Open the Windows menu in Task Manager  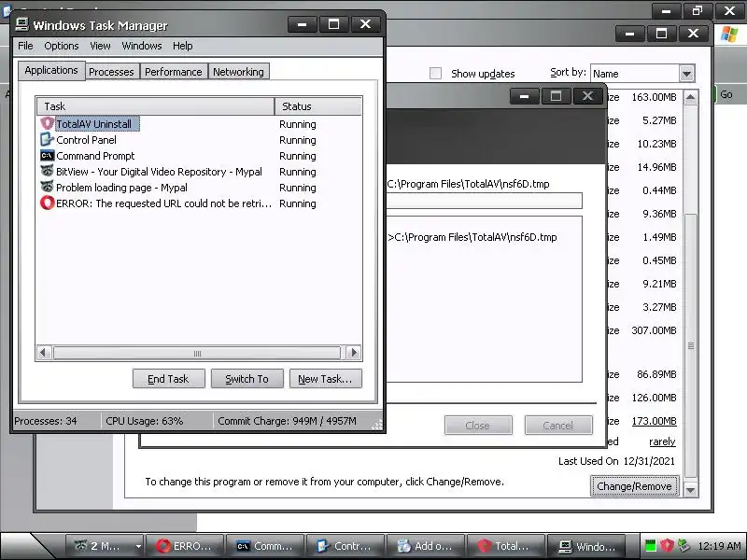tap(142, 46)
